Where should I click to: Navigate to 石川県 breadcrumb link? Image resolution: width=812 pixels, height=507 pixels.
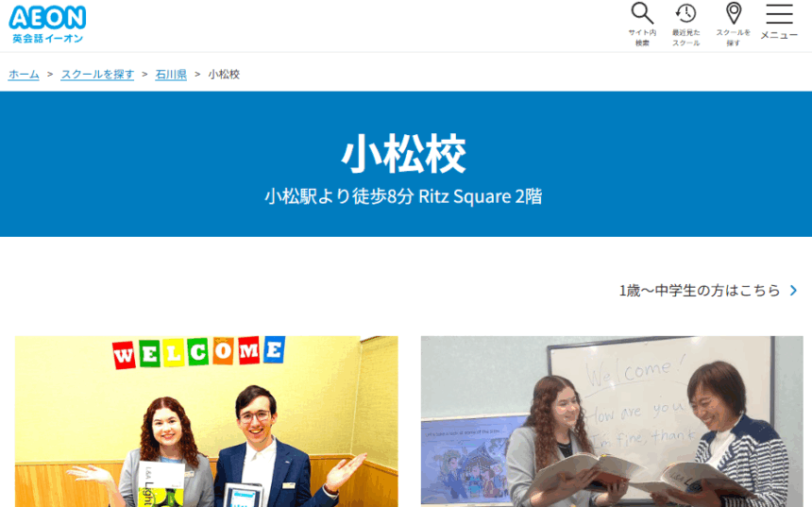(x=171, y=74)
